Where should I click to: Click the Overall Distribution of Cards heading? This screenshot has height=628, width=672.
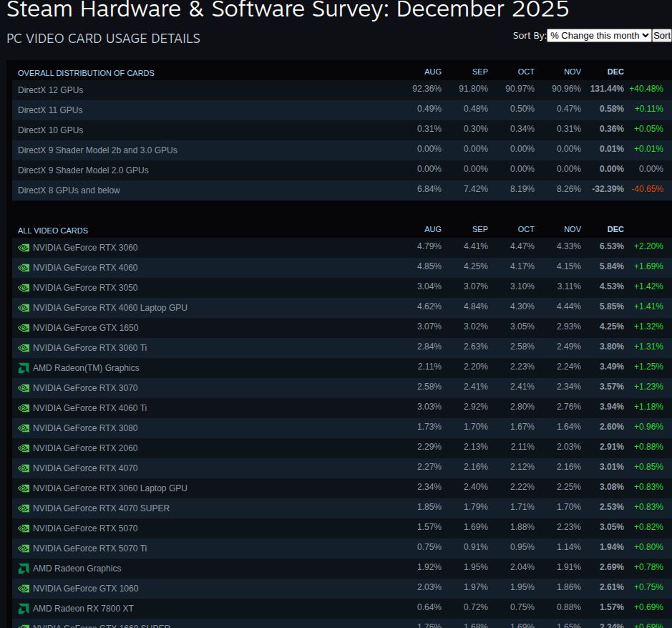[86, 73]
